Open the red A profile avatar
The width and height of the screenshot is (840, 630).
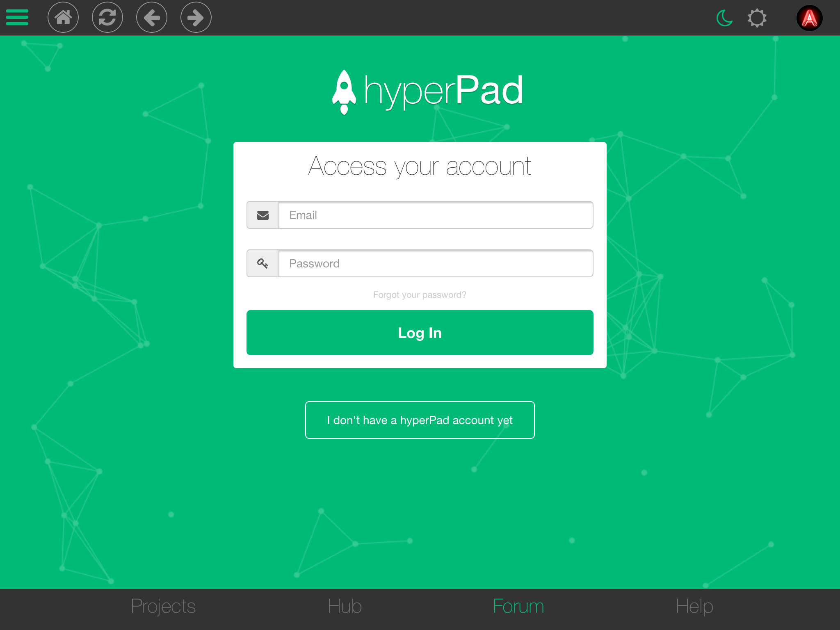(809, 18)
